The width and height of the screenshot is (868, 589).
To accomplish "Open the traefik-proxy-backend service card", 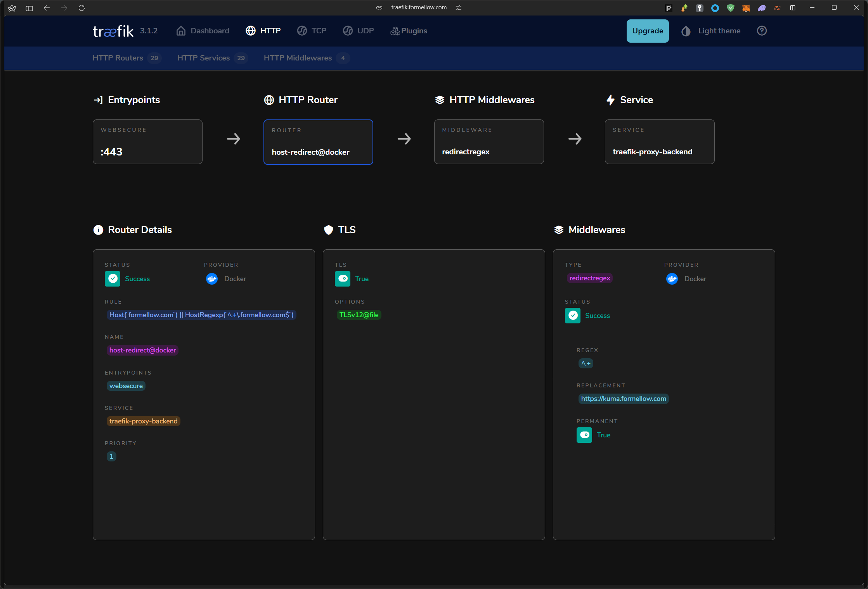I will pyautogui.click(x=660, y=142).
